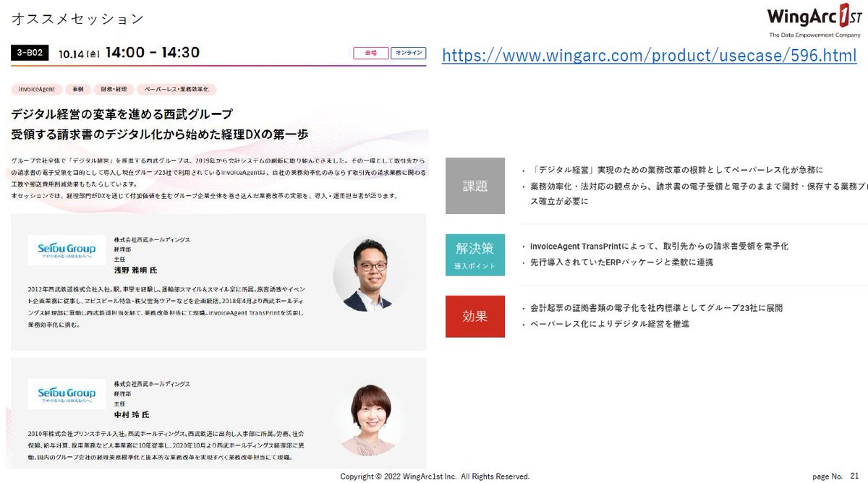This screenshot has height=483, width=868.
Task: Click the gray 課題 box
Action: pyautogui.click(x=475, y=186)
